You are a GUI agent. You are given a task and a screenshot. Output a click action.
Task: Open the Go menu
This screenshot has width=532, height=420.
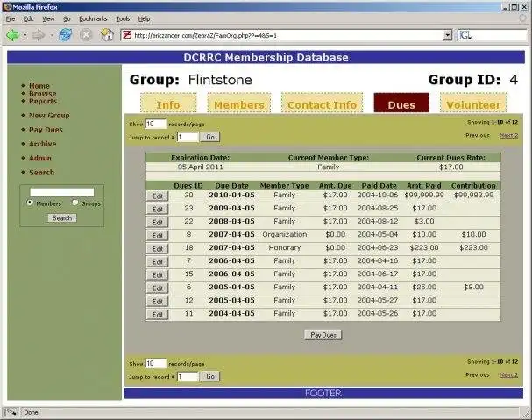(67, 18)
